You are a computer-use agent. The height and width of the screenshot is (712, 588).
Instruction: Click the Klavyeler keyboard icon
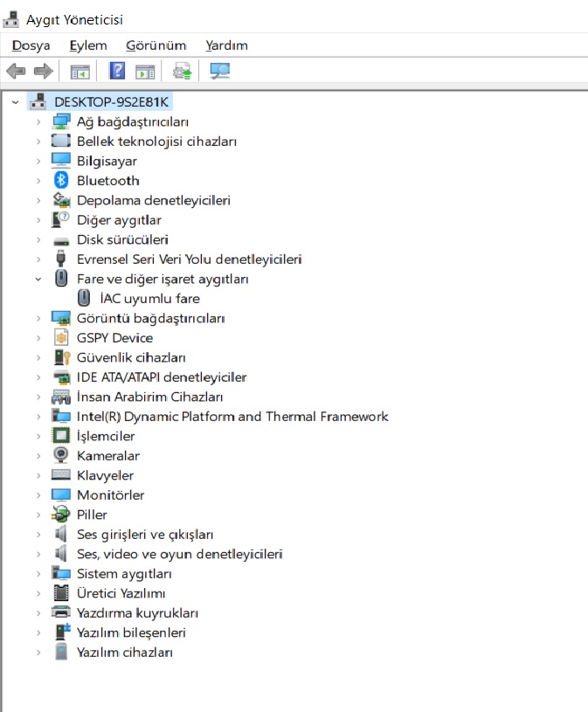[61, 474]
